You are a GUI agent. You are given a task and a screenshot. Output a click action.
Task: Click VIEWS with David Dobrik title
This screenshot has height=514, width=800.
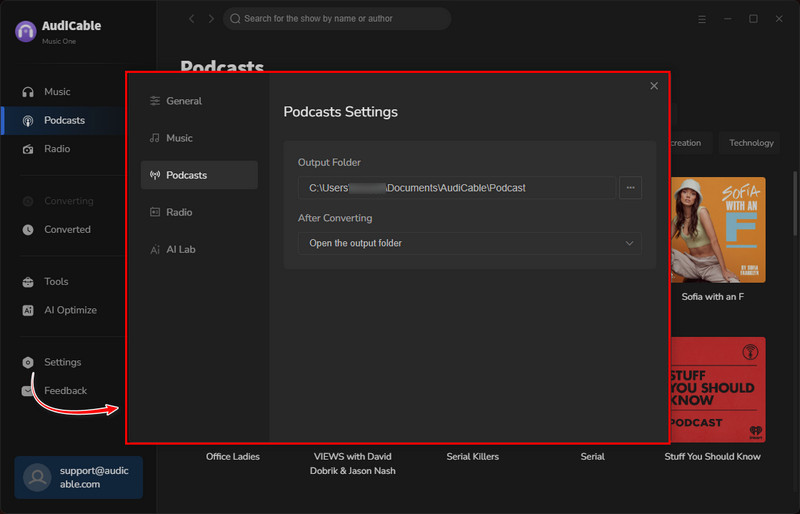pos(353,464)
